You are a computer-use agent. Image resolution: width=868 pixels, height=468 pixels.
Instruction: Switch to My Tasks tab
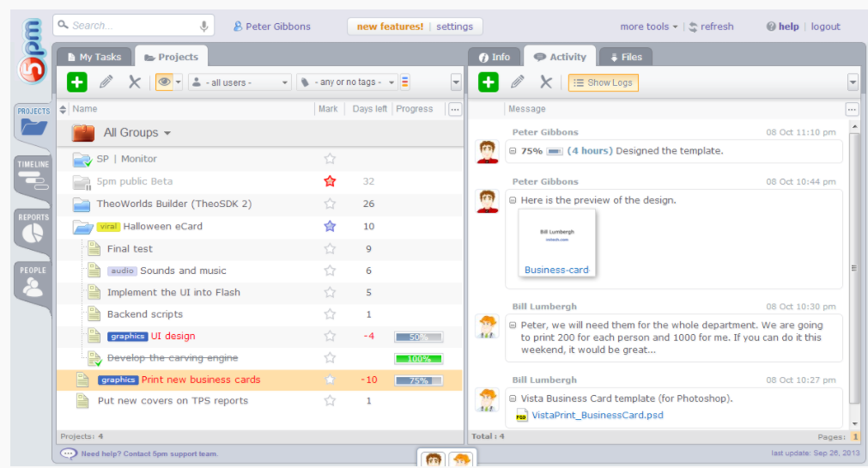point(94,57)
